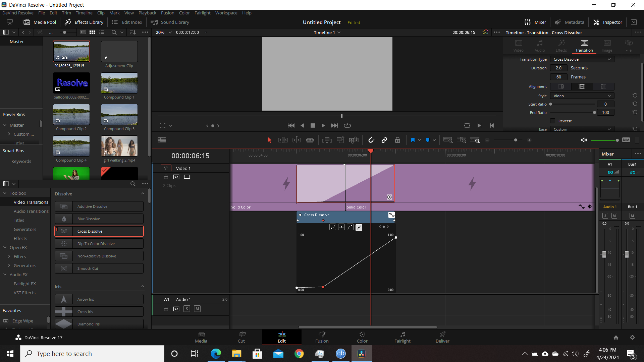
Task: Click the blue Marker icon
Action: tap(428, 140)
